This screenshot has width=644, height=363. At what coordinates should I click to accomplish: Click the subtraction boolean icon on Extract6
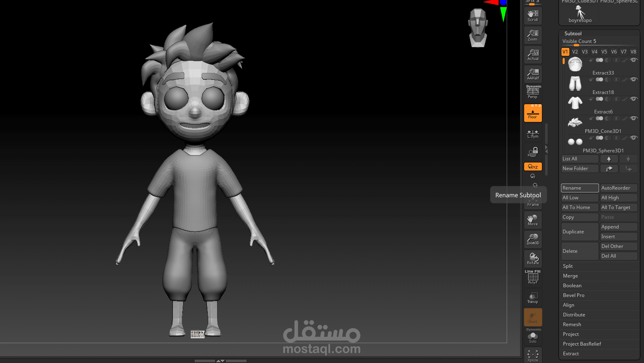[x=608, y=99]
